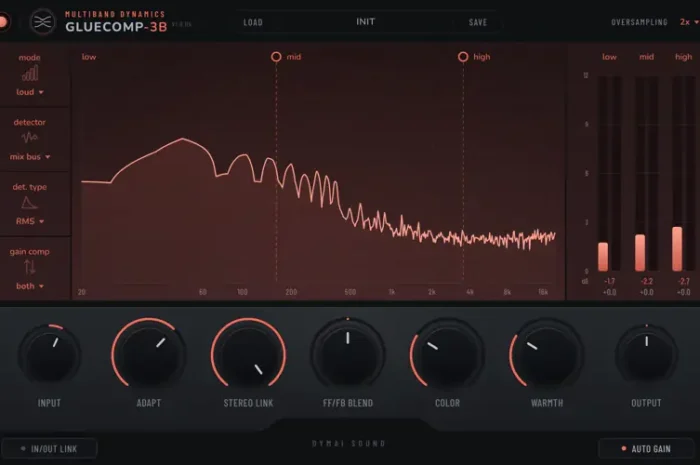Click the low band gain reduction meter
The image size is (700, 465).
point(609,173)
